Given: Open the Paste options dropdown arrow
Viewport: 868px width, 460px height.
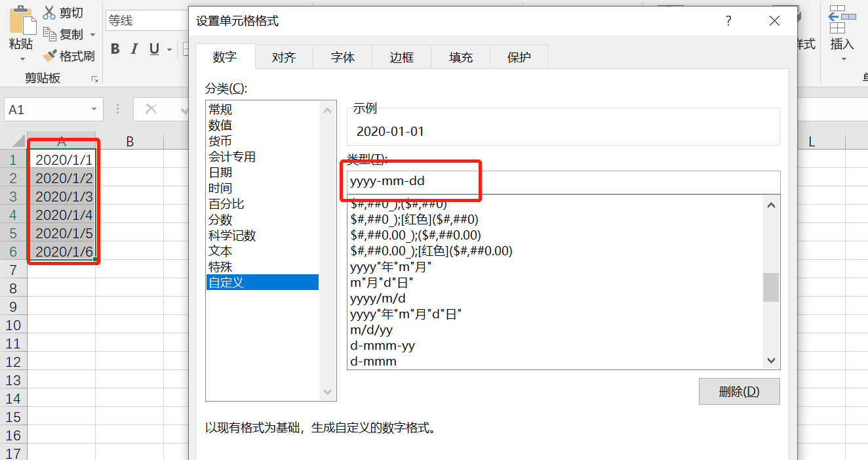Looking at the screenshot, I should point(21,60).
